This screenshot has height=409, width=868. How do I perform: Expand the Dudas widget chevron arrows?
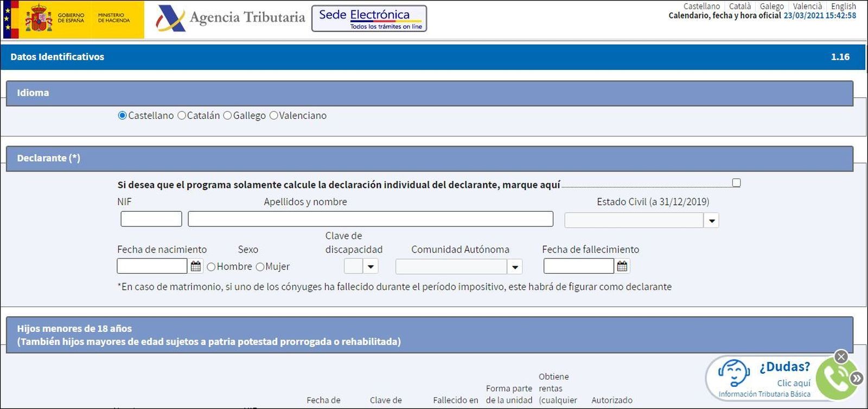pyautogui.click(x=857, y=377)
